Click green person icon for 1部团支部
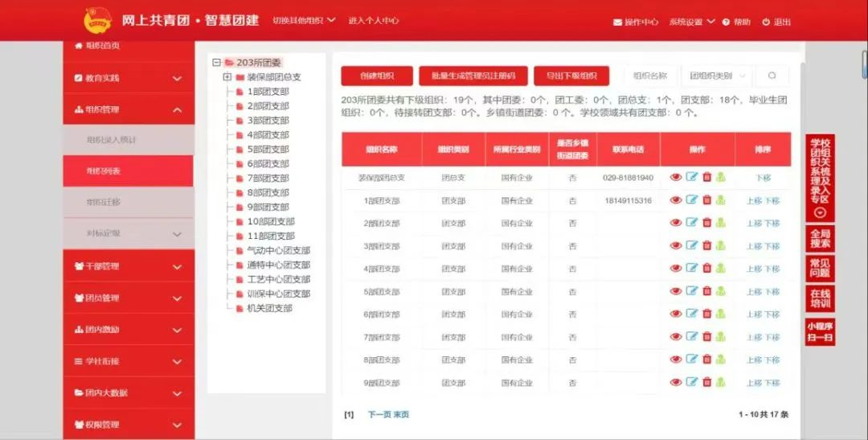Image resolution: width=868 pixels, height=440 pixels. (x=720, y=199)
